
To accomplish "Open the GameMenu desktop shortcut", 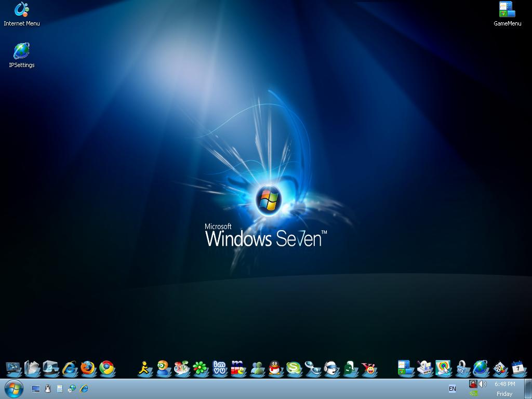I will (x=507, y=14).
